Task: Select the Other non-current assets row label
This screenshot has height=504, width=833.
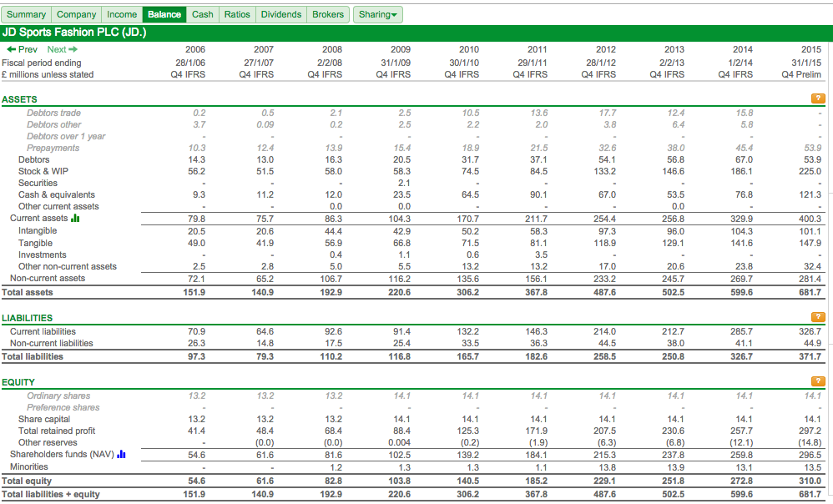Action: (x=68, y=267)
